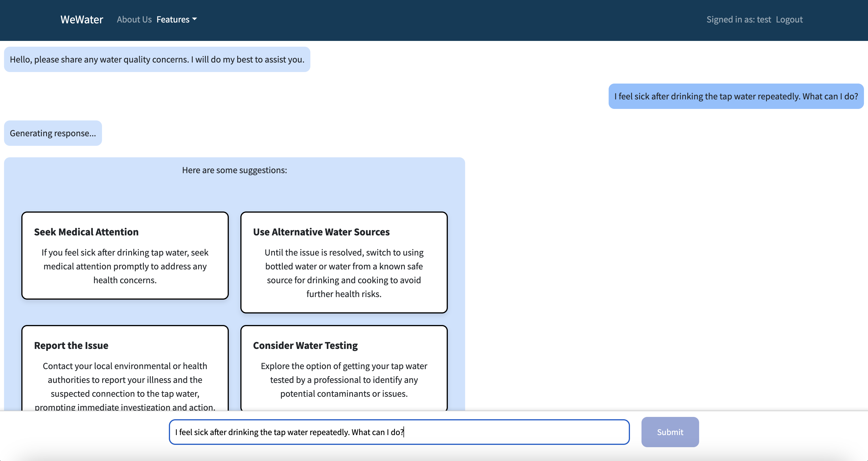Screen dimensions: 868x461
Task: Click the Generating response bubble
Action: (x=53, y=133)
